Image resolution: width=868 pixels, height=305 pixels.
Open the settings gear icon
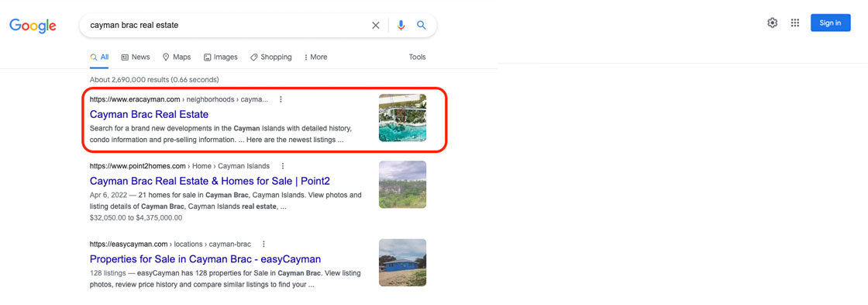pos(772,23)
